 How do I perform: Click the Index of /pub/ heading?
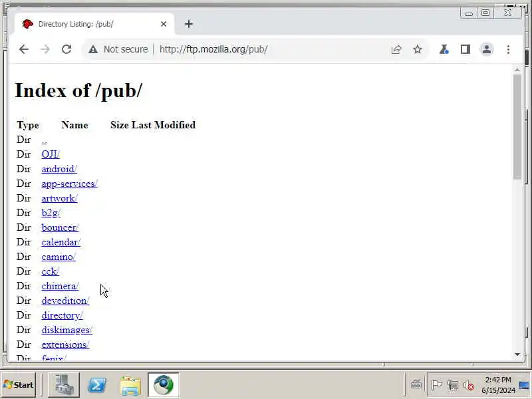(x=78, y=90)
